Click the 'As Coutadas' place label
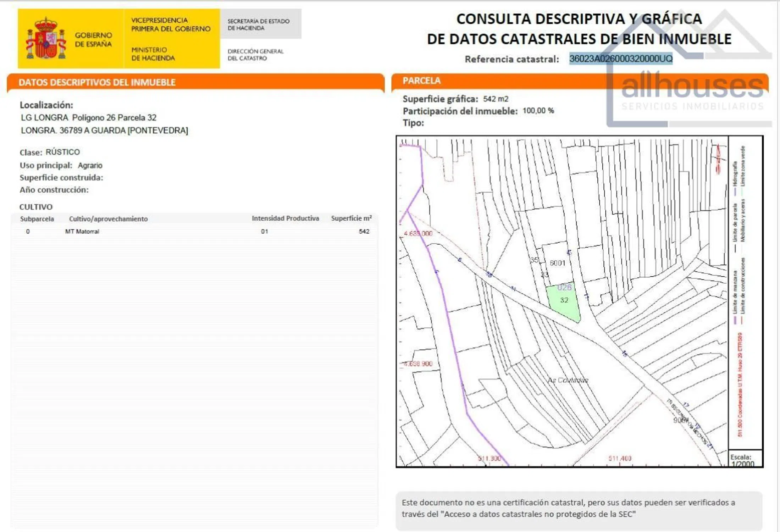 [x=568, y=380]
